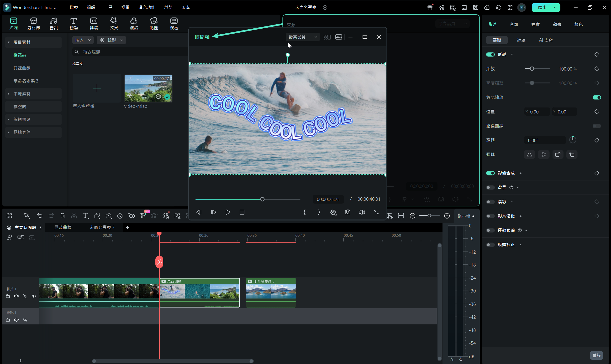Adjust the 縮放 scale slider handle

[532, 69]
